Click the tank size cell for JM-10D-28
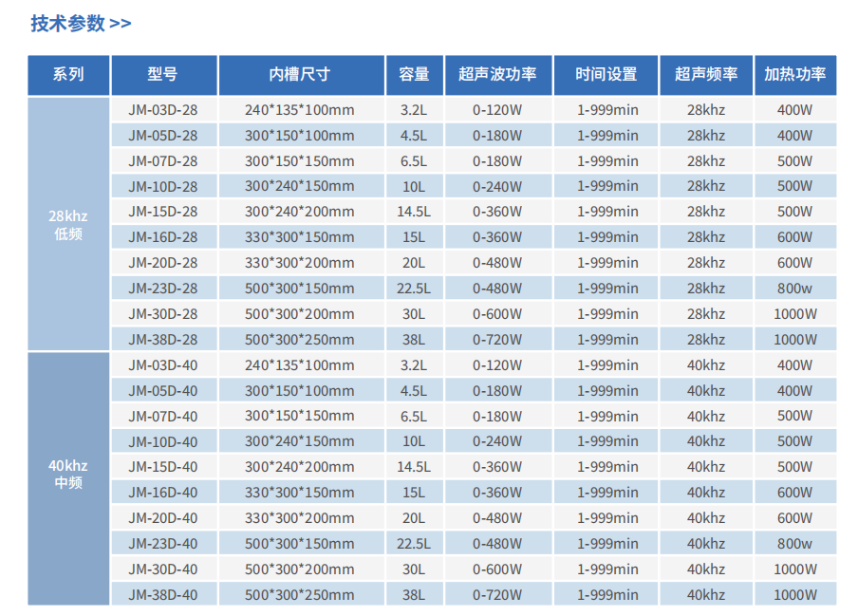Viewport: 858px width, 616px height. pos(300,186)
